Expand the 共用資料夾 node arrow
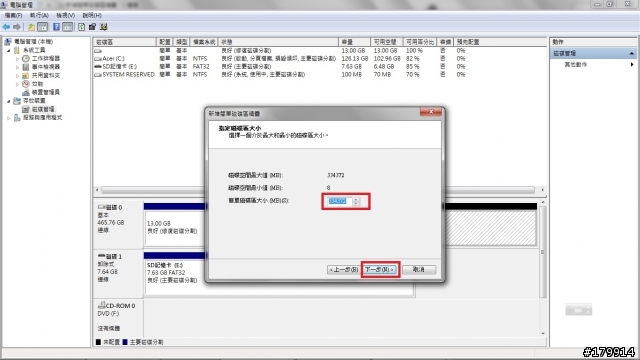Screen dimensions: 640x360 point(17,76)
